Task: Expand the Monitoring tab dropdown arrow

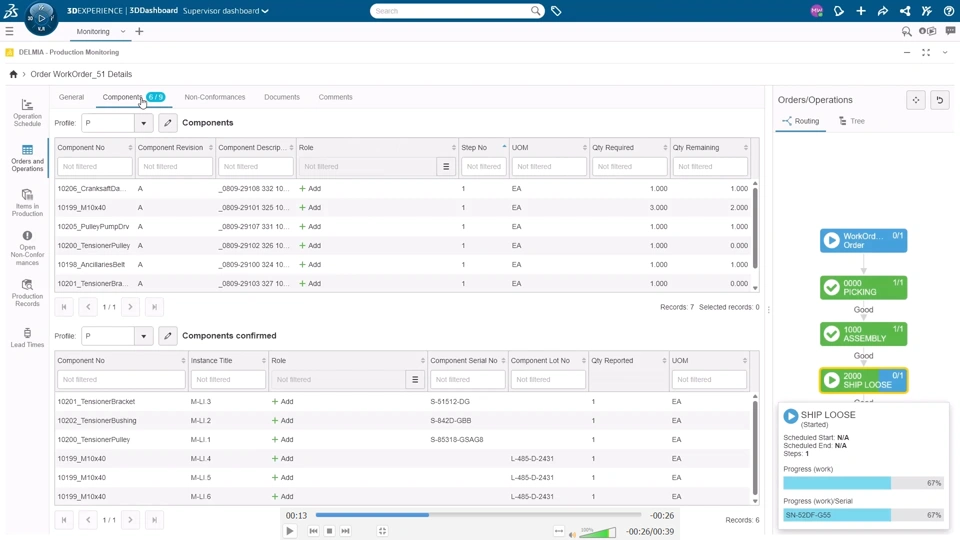Action: point(123,31)
